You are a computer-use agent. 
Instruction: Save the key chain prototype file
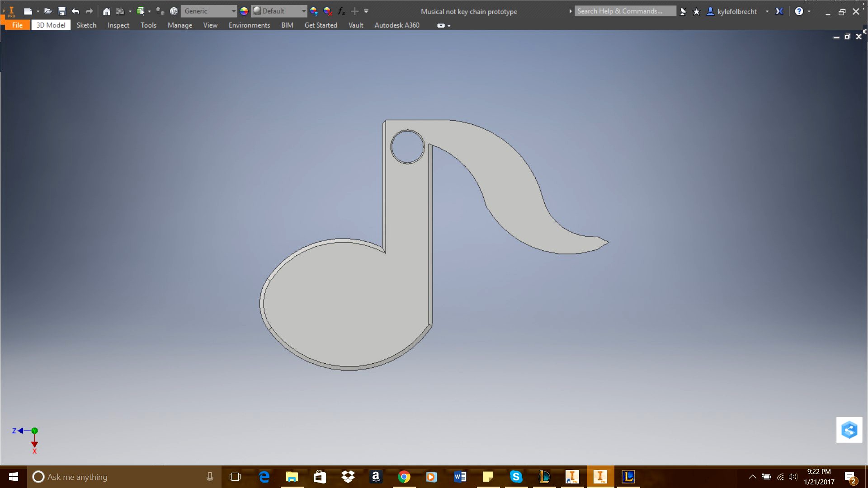(x=61, y=11)
